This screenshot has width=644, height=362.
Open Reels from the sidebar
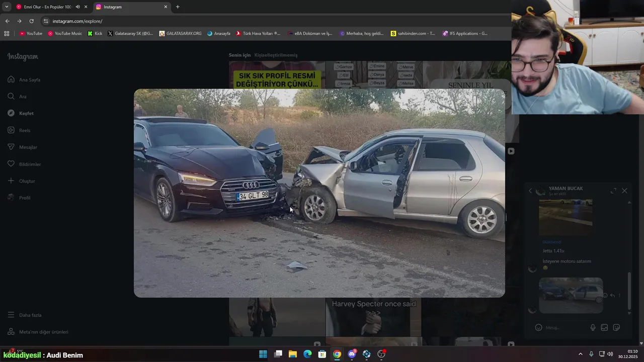click(19, 130)
